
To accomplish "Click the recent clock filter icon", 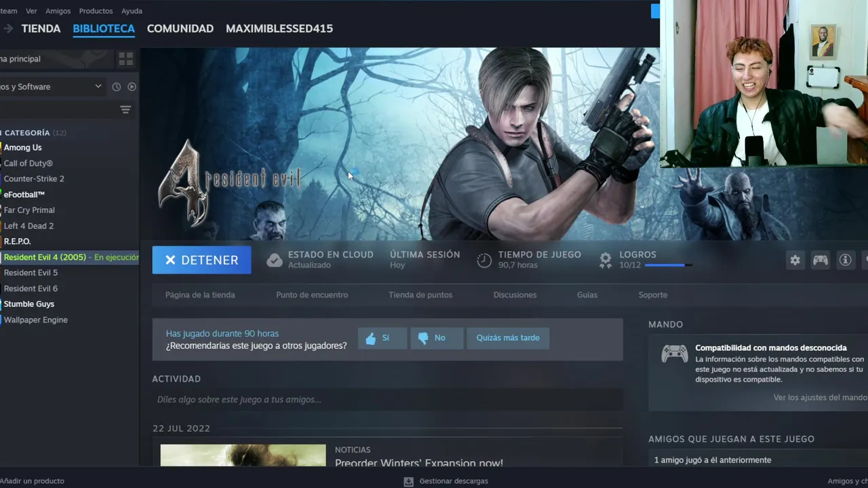I will (117, 87).
